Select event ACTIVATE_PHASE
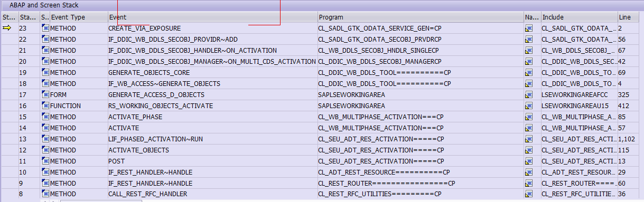 point(135,117)
